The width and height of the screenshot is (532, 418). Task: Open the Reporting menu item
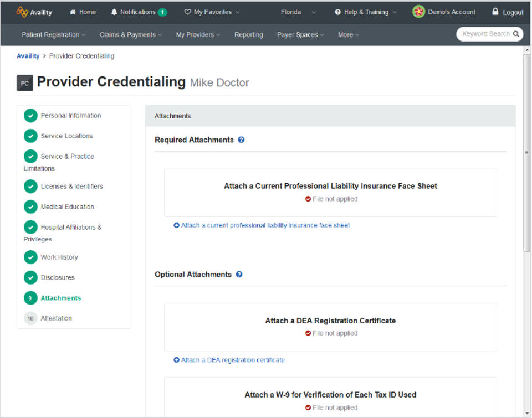click(x=248, y=34)
